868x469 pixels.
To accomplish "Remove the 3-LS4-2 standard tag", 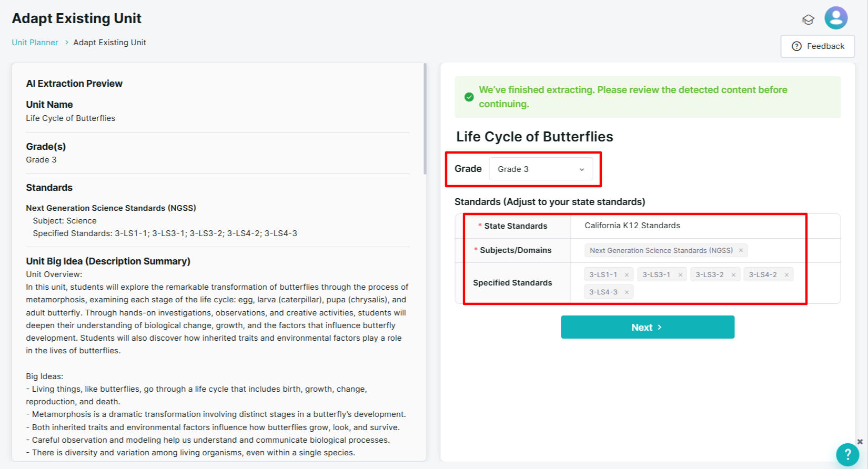I will coord(786,275).
